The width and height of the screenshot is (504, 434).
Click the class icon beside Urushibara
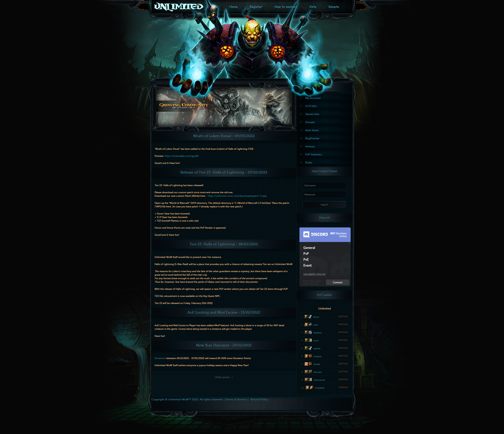[311, 388]
